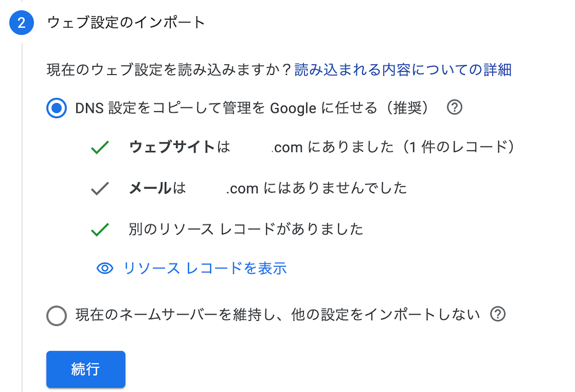Click the 他の設定をインポートしない option label
Viewport: 575px width, 392px height.
pos(278,314)
